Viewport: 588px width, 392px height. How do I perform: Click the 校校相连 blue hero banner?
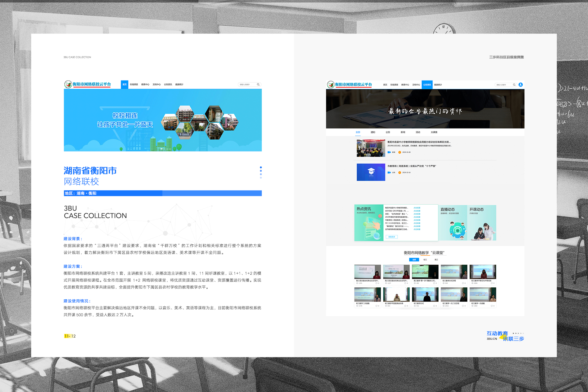click(163, 120)
